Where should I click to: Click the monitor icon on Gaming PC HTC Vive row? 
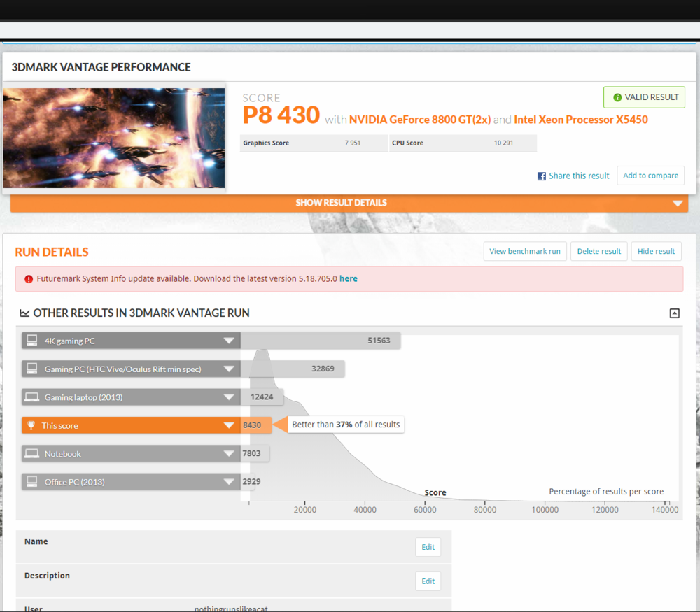click(32, 369)
